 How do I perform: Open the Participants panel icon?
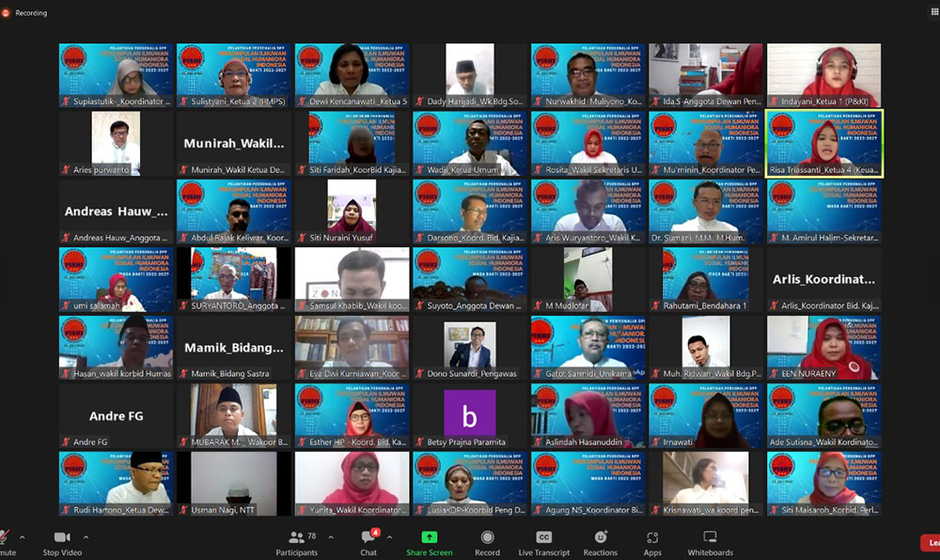tap(296, 537)
